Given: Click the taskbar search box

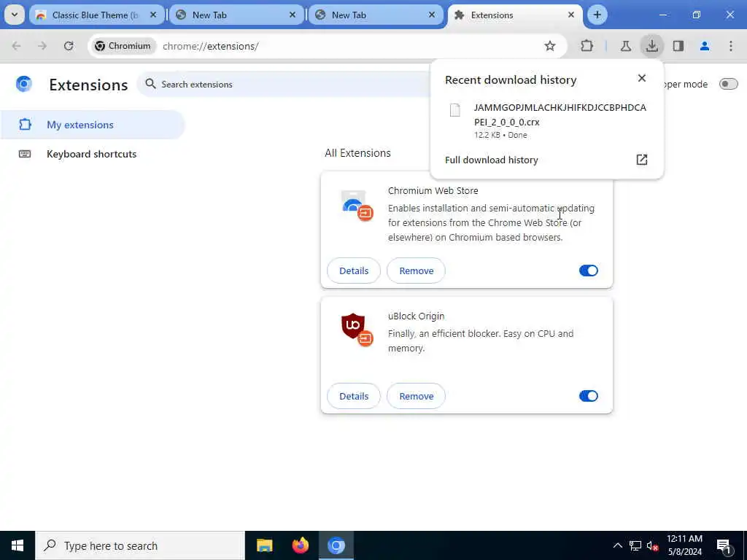Looking at the screenshot, I should 140,545.
